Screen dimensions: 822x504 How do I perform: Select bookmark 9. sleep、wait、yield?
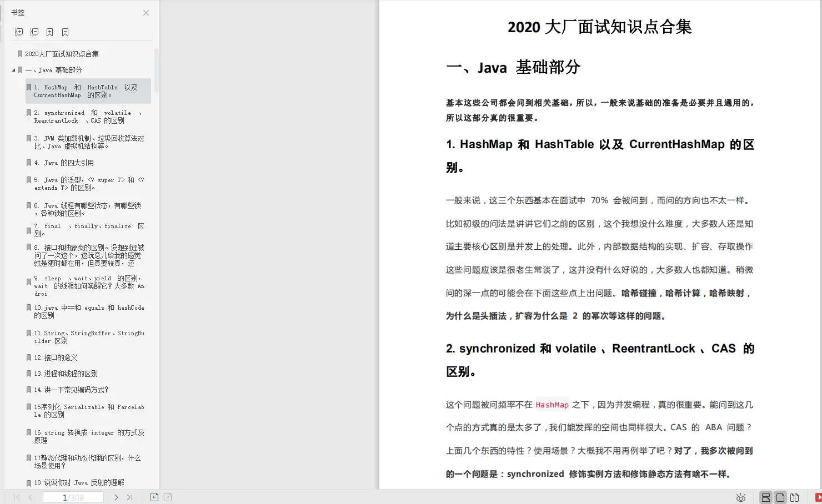(88, 286)
